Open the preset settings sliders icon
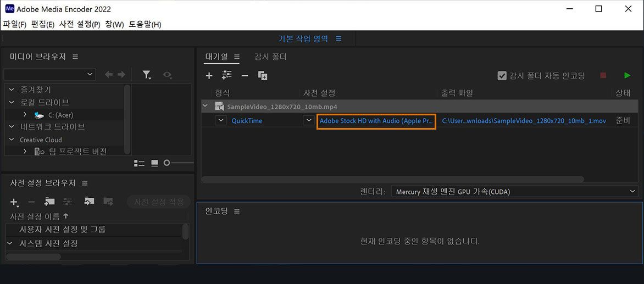The width and height of the screenshot is (644, 284). pos(68,202)
